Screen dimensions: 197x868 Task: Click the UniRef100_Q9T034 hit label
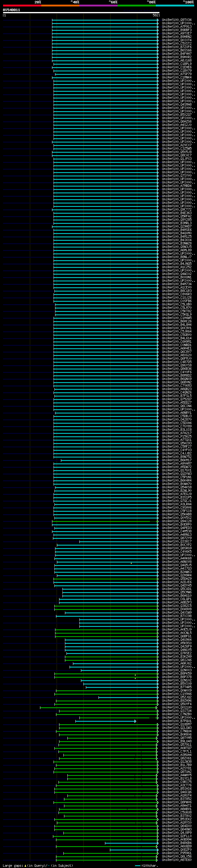click(176, 20)
